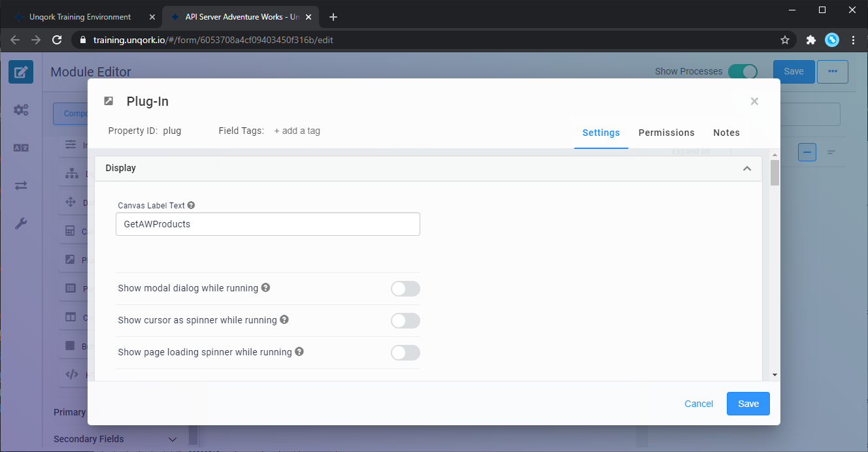Click add a tag link
Image resolution: width=868 pixels, height=452 pixels.
click(x=297, y=131)
